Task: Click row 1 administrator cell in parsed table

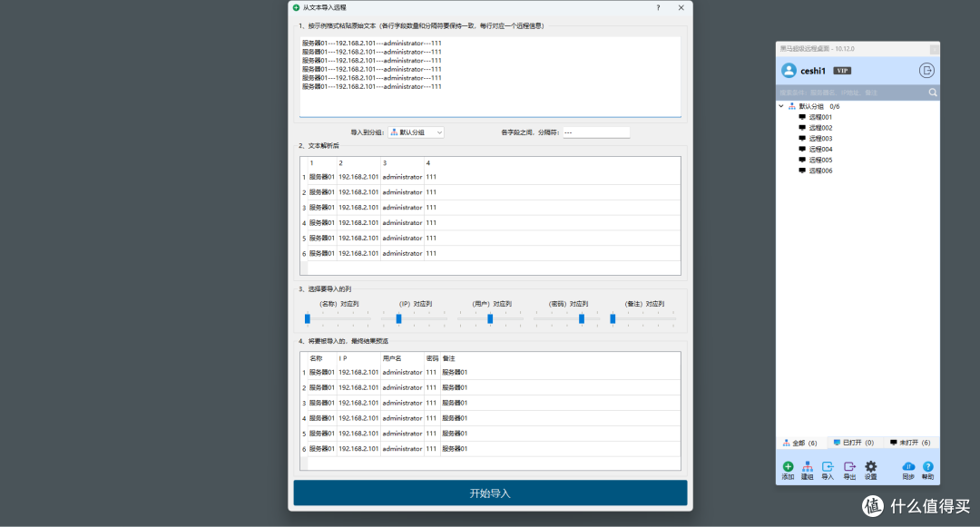Action: pos(402,178)
